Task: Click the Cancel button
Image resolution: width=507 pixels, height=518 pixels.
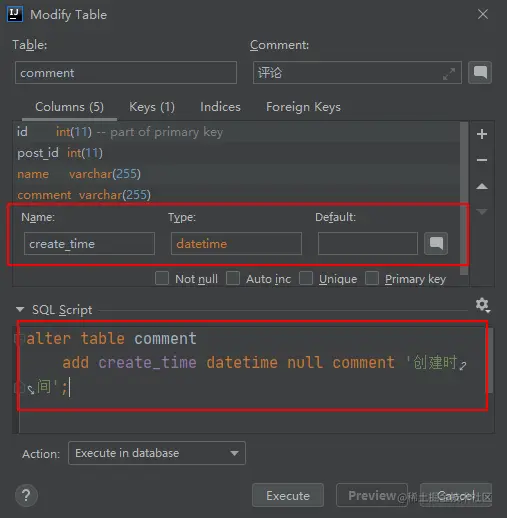Action: click(x=456, y=495)
